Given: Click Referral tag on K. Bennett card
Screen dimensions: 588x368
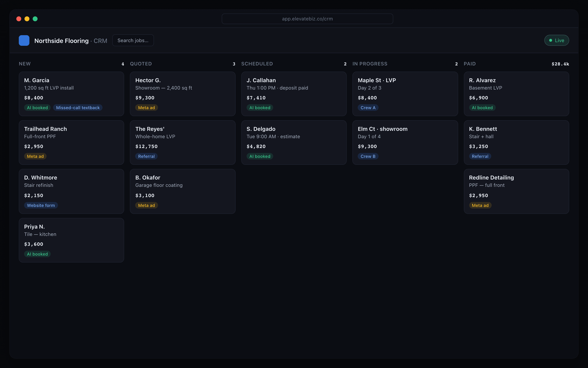Looking at the screenshot, I should tap(480, 156).
